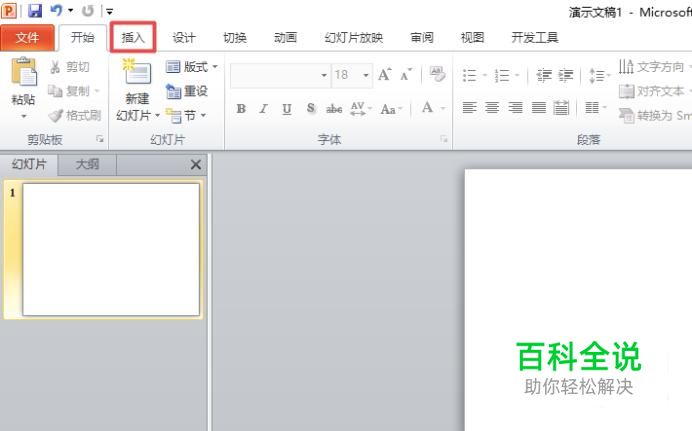Click the Save icon in quick access toolbar
The width and height of the screenshot is (692, 431).
point(34,11)
